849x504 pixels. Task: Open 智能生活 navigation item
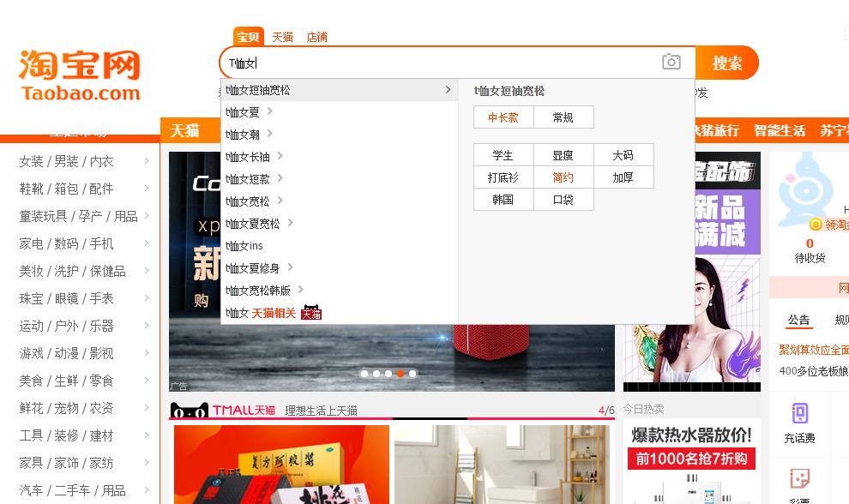[x=780, y=130]
